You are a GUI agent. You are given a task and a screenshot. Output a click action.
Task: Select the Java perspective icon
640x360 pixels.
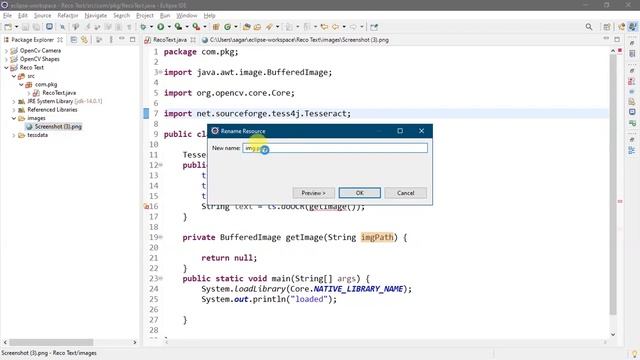click(x=633, y=27)
